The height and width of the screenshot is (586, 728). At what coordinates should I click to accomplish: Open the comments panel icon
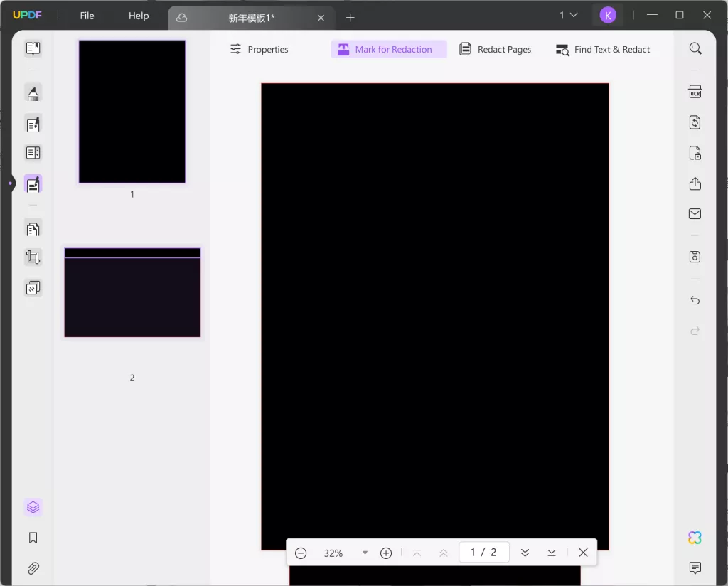tap(695, 568)
